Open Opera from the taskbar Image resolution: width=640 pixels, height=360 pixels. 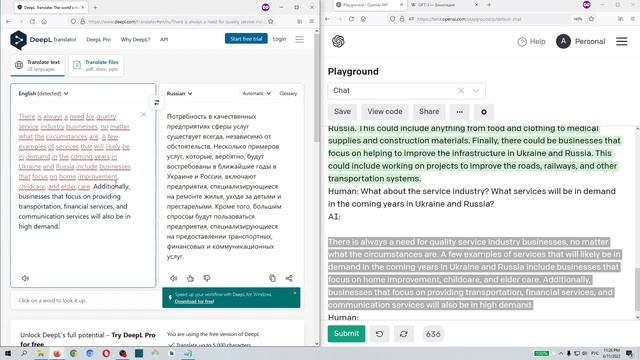[x=106, y=353]
